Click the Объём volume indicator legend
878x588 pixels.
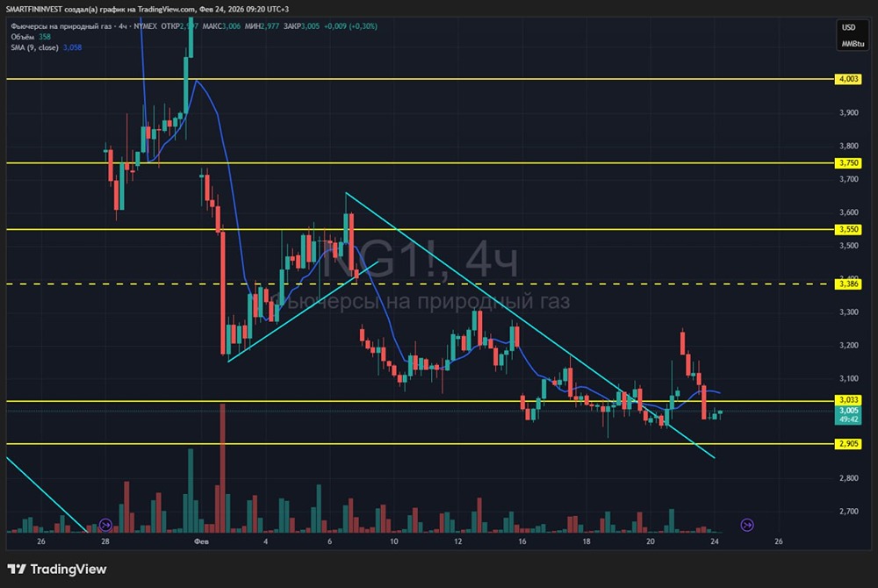pyautogui.click(x=23, y=37)
